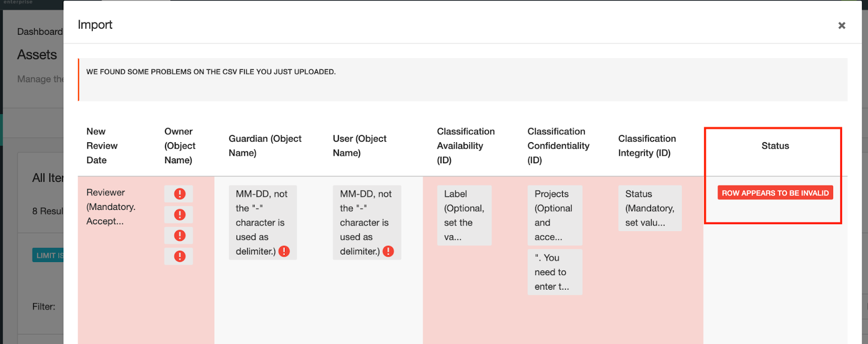
Task: Click the 'Status (Mandatory, set valu...' tag
Action: pos(649,208)
